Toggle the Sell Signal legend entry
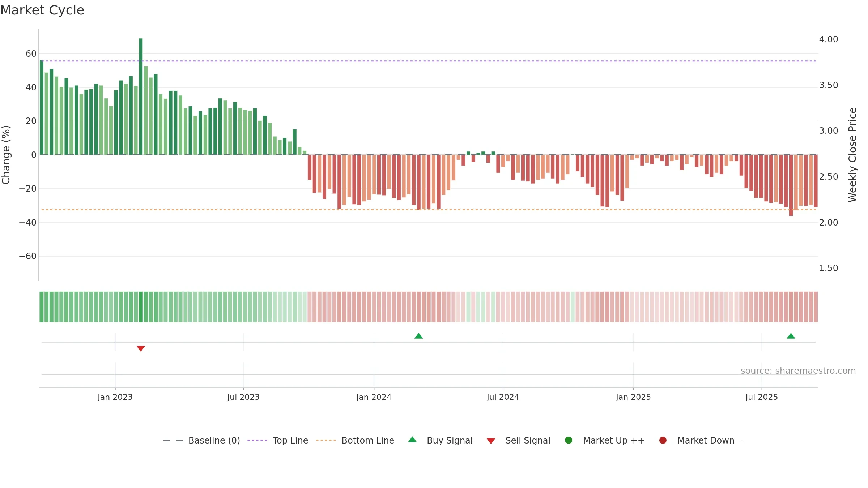Image resolution: width=868 pixels, height=488 pixels. (x=518, y=440)
